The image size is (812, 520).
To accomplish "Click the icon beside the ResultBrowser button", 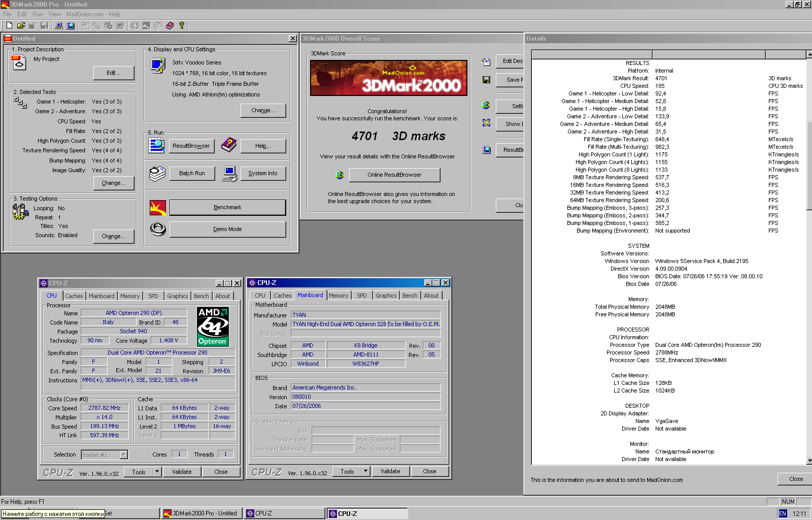I will tap(157, 145).
